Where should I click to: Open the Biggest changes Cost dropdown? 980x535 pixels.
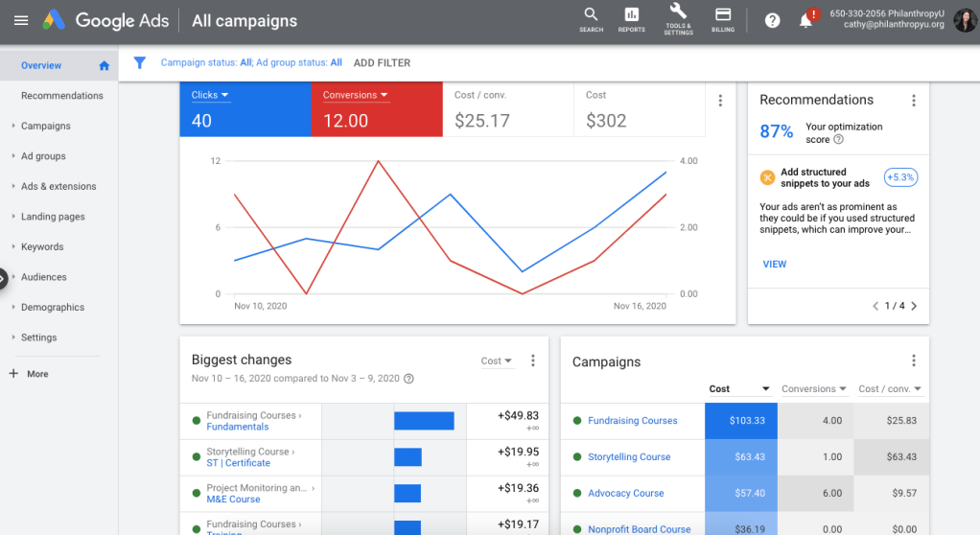pos(497,361)
